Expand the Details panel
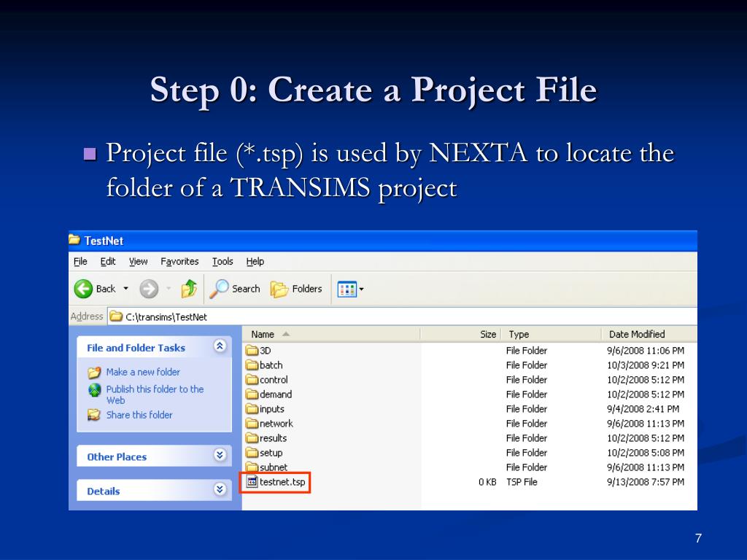Screen dimensions: 747x560 pos(220,489)
